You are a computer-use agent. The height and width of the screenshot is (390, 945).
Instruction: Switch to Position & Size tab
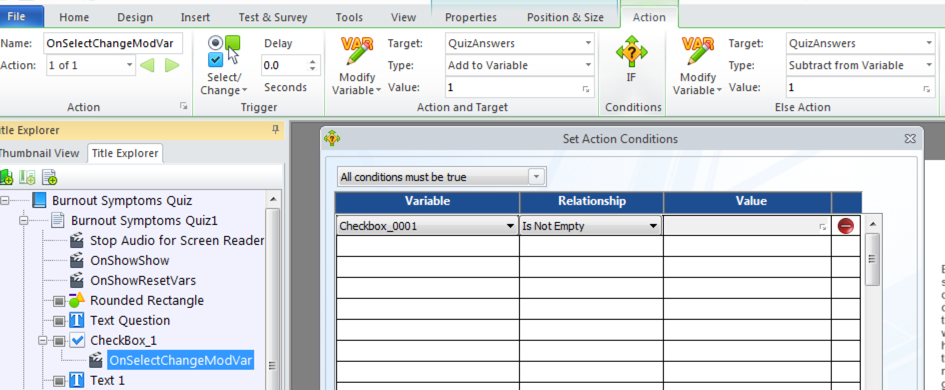pyautogui.click(x=565, y=17)
